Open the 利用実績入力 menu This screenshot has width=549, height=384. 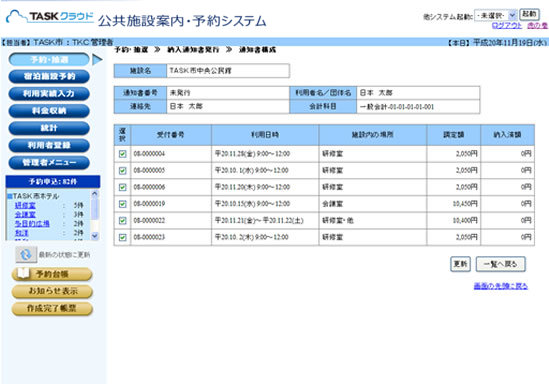(x=49, y=94)
